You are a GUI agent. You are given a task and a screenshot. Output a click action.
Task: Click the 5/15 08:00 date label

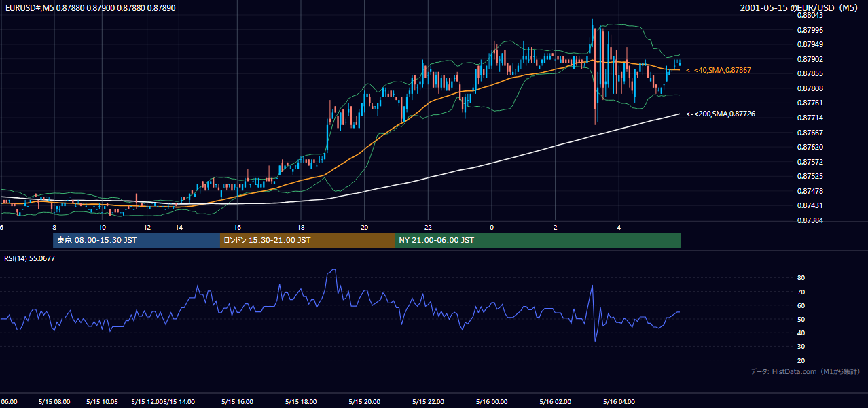[54, 401]
